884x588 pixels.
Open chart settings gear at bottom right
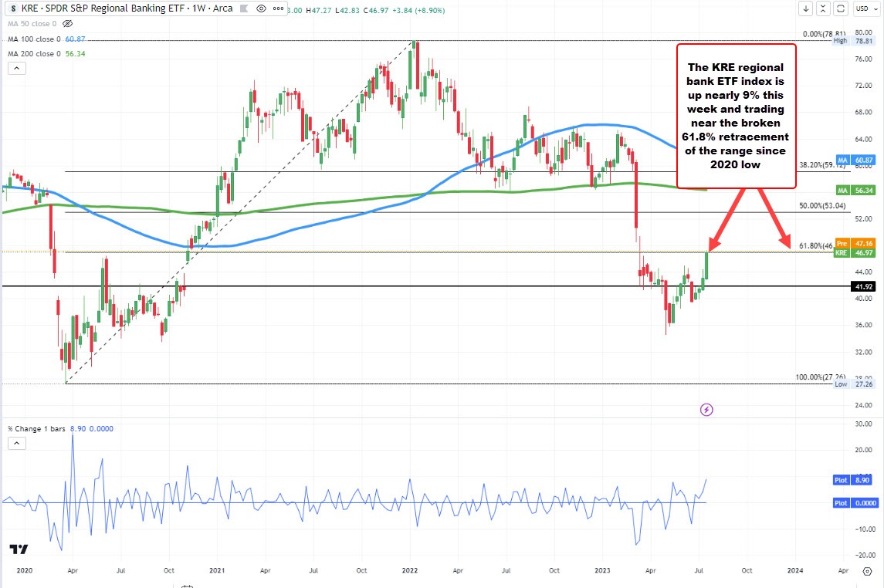[868, 571]
